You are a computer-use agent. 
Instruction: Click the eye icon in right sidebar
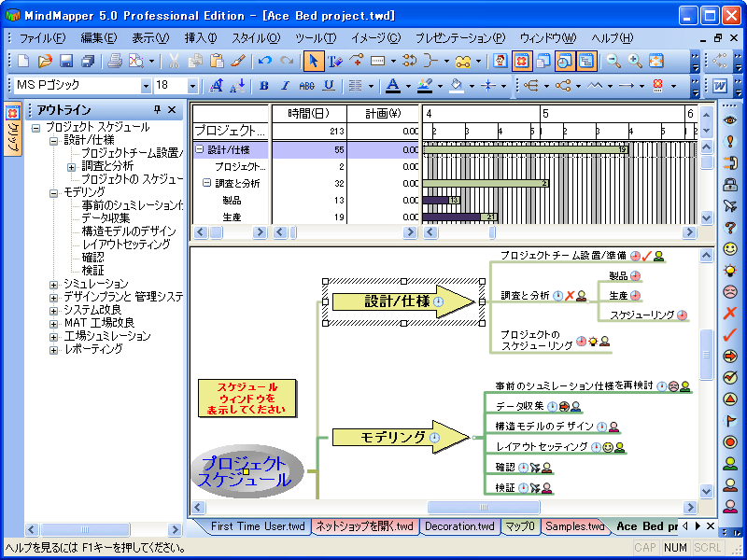[x=730, y=120]
